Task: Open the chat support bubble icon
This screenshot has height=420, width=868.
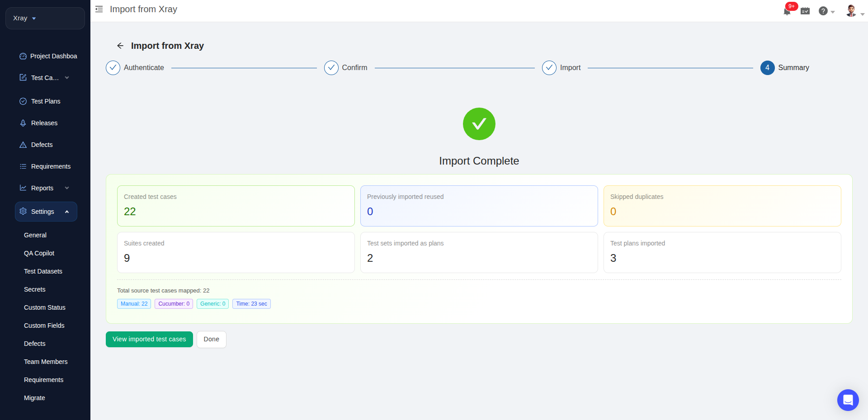Action: pos(848,400)
